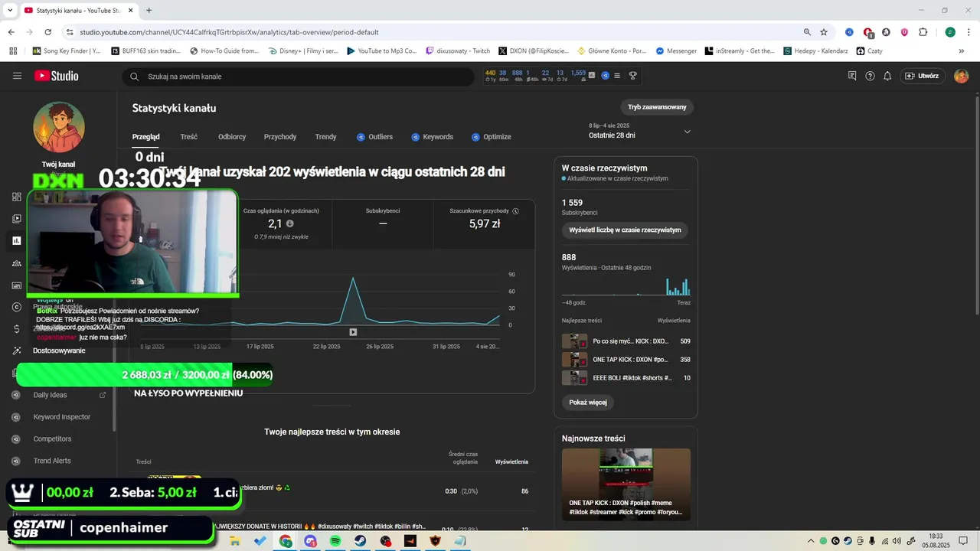Click the trophy icon in stats bar

pyautogui.click(x=632, y=76)
